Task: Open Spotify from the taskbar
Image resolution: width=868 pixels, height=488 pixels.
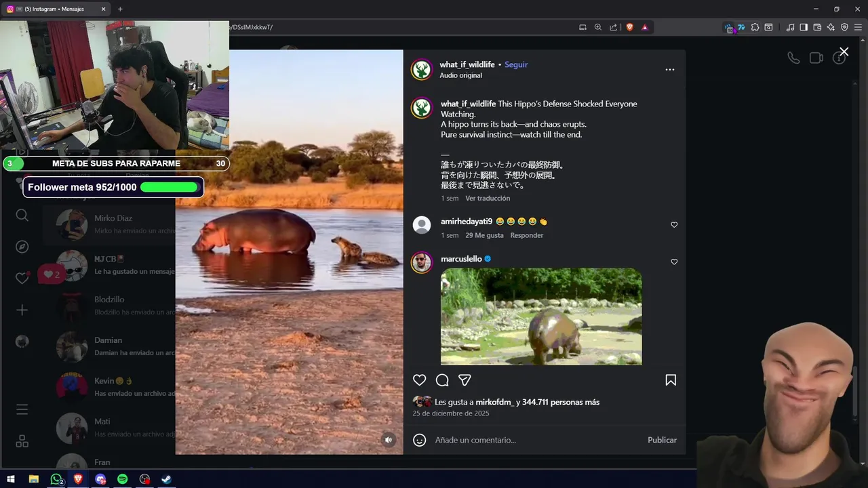Action: (x=122, y=479)
